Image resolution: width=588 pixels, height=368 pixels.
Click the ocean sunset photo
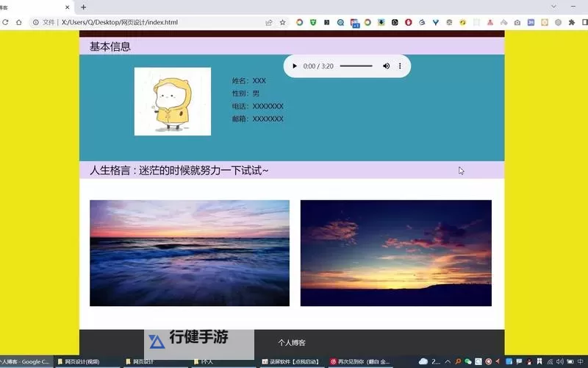tap(190, 253)
